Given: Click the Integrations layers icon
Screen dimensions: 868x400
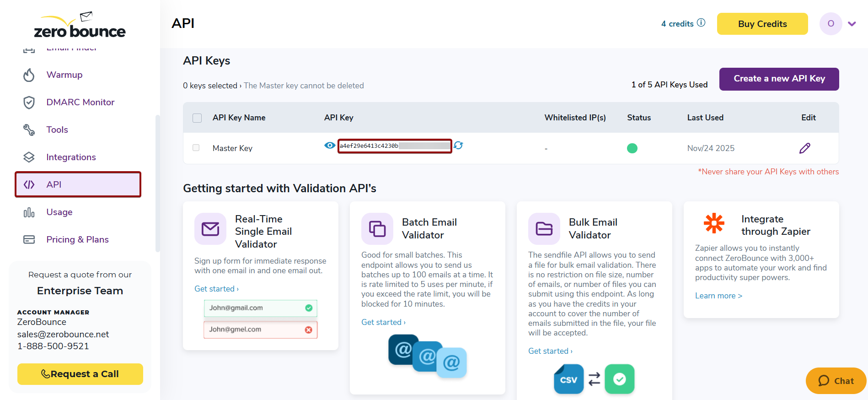Looking at the screenshot, I should 29,157.
